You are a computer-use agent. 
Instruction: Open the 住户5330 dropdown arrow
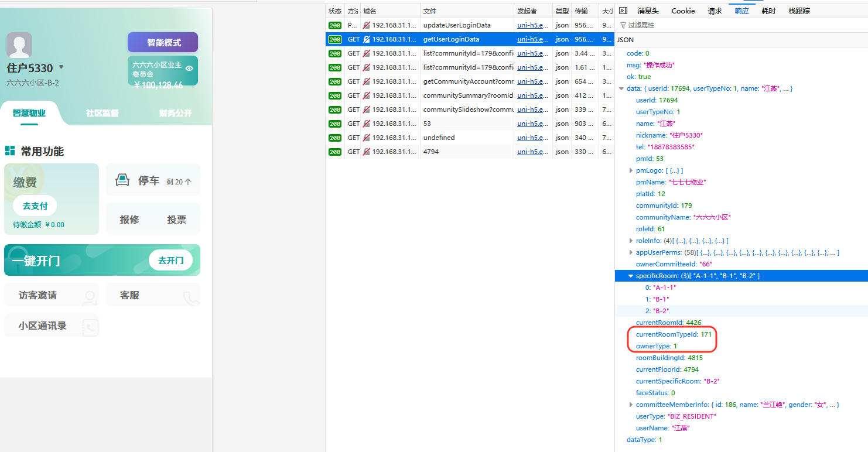click(61, 67)
